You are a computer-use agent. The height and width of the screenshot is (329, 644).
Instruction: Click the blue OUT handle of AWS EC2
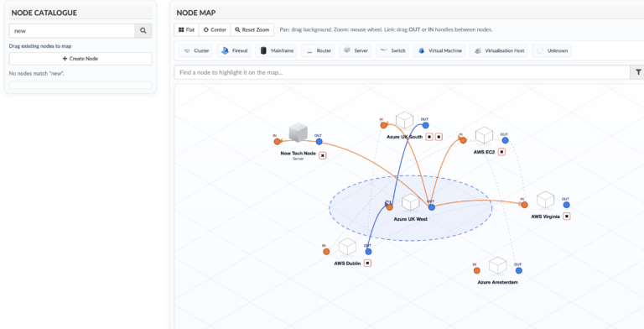click(505, 140)
